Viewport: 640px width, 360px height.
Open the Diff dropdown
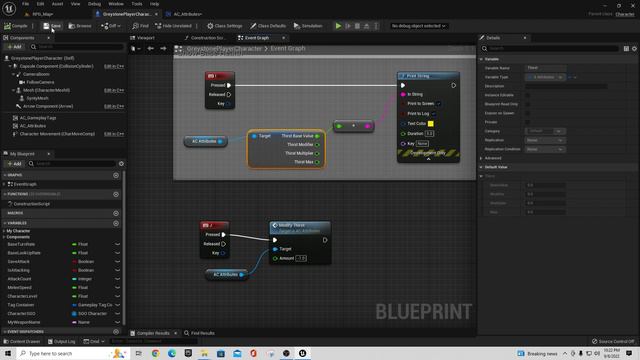click(x=111, y=26)
